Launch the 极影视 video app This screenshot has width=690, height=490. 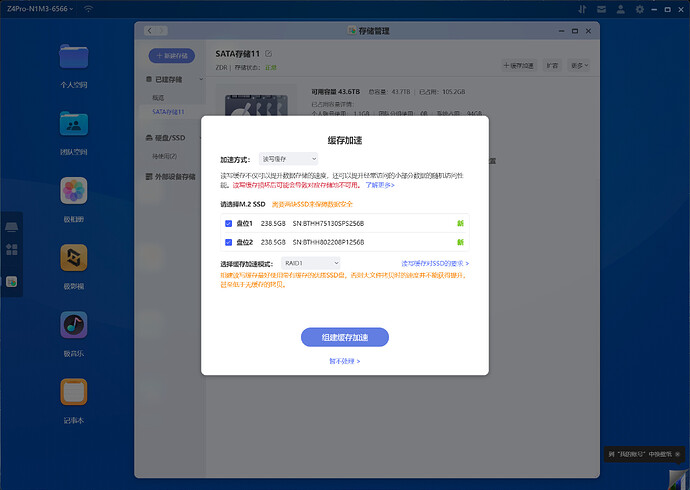74,258
